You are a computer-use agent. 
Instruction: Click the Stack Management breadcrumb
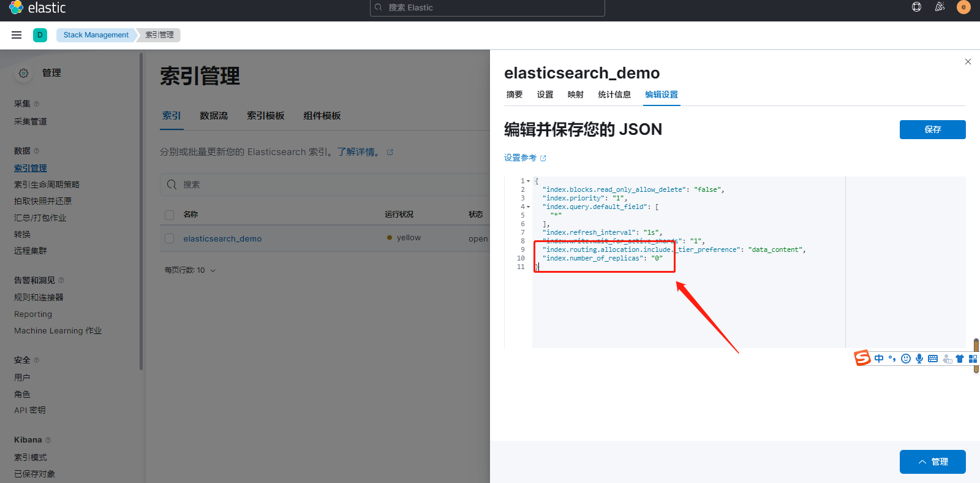coord(96,35)
